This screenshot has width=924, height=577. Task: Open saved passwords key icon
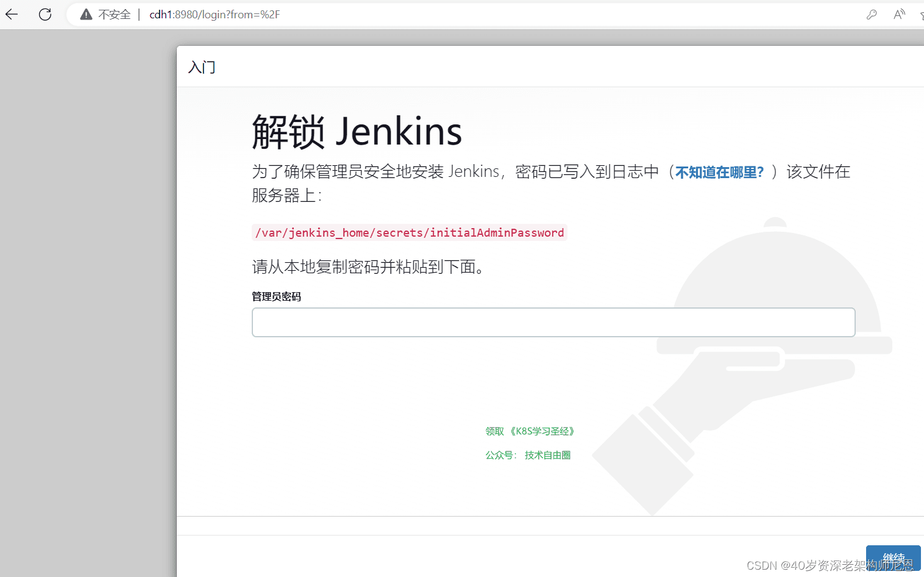click(x=872, y=15)
